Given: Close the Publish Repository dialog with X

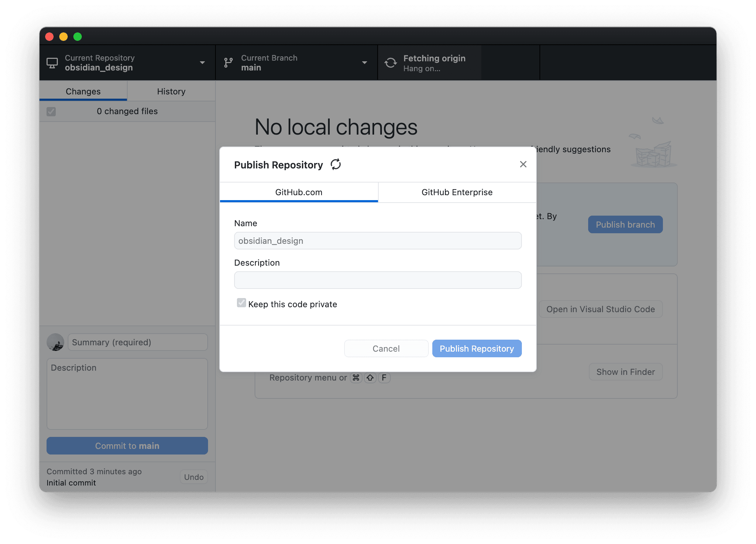Looking at the screenshot, I should [523, 164].
